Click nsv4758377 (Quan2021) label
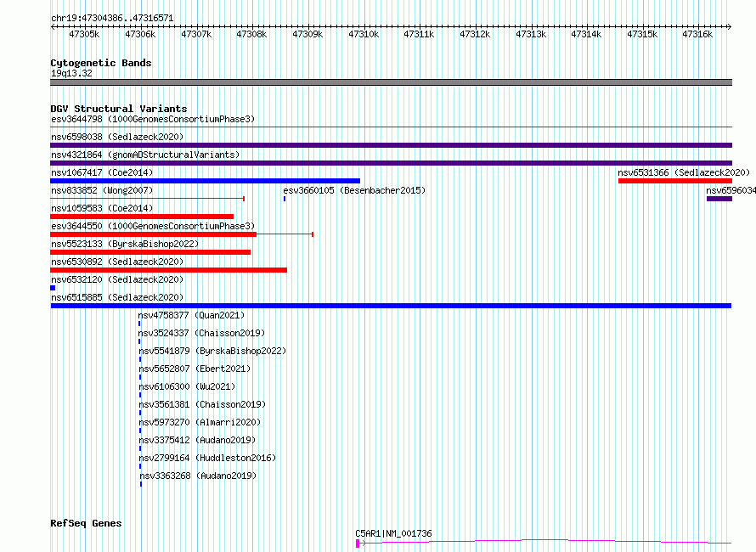 [x=191, y=315]
